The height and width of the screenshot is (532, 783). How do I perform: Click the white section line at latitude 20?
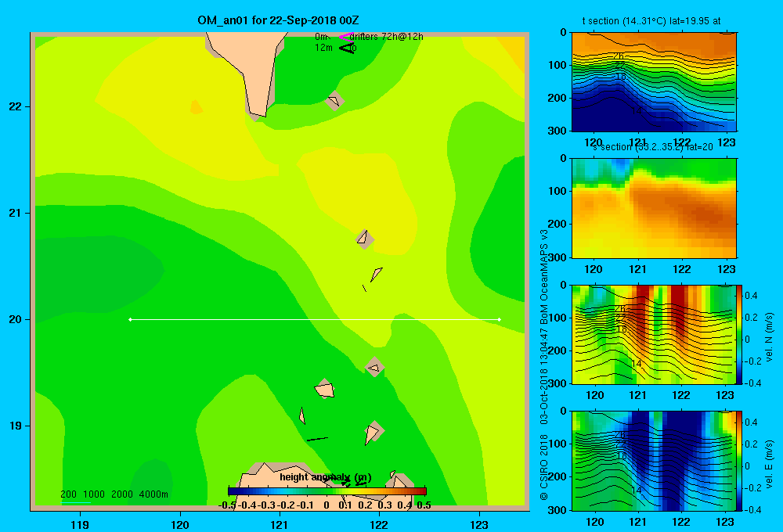pos(315,319)
